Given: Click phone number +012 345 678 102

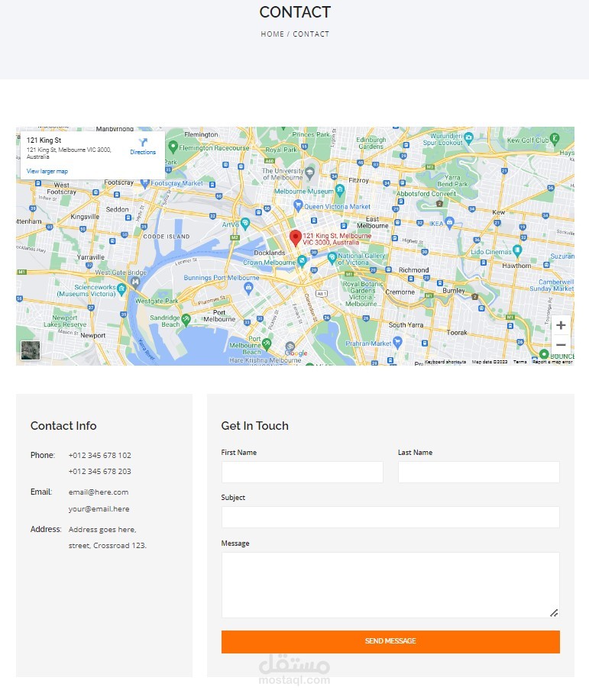Looking at the screenshot, I should [x=99, y=456].
